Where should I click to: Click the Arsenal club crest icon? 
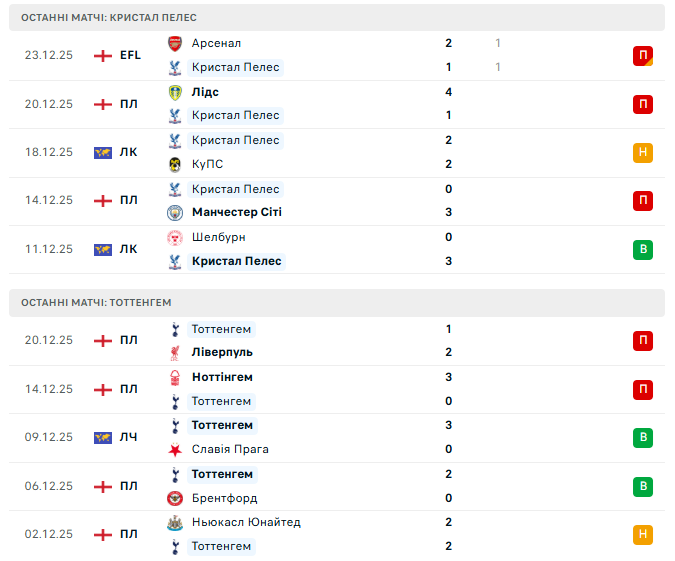[175, 43]
